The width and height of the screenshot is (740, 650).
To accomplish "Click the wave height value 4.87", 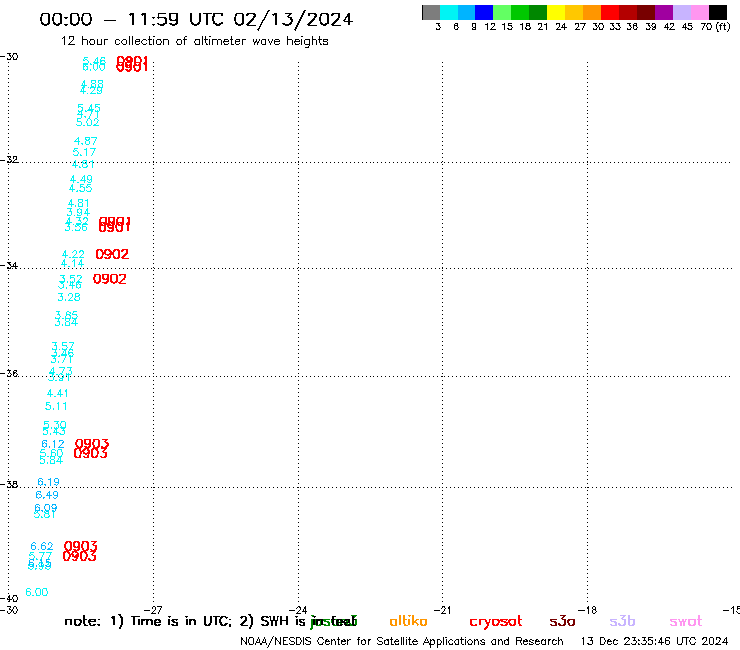I will (x=85, y=141).
